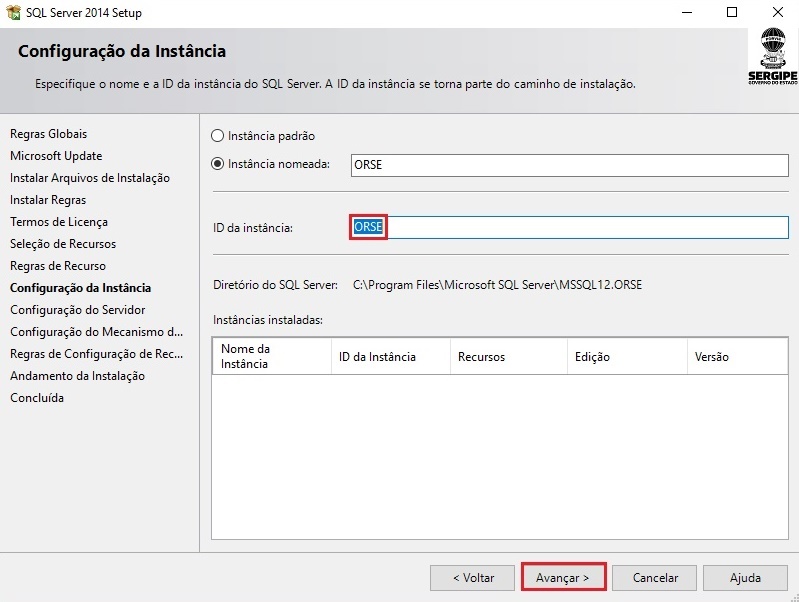Select the Instância nomeada radio button

click(218, 164)
